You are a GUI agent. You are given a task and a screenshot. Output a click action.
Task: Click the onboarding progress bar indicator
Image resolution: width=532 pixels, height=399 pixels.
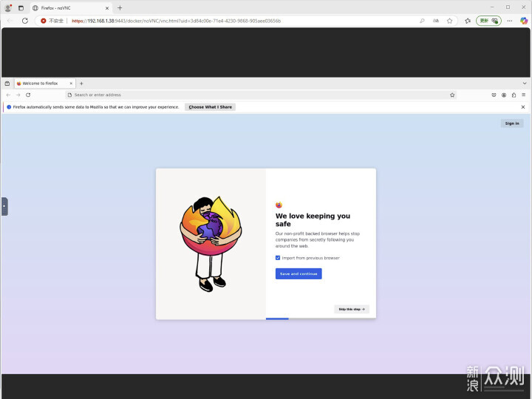(277, 318)
